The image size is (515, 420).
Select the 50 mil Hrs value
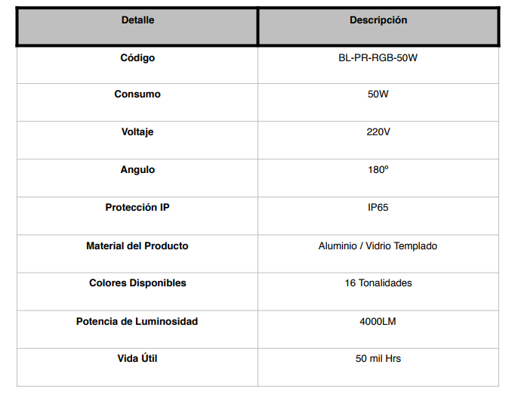[378, 359]
